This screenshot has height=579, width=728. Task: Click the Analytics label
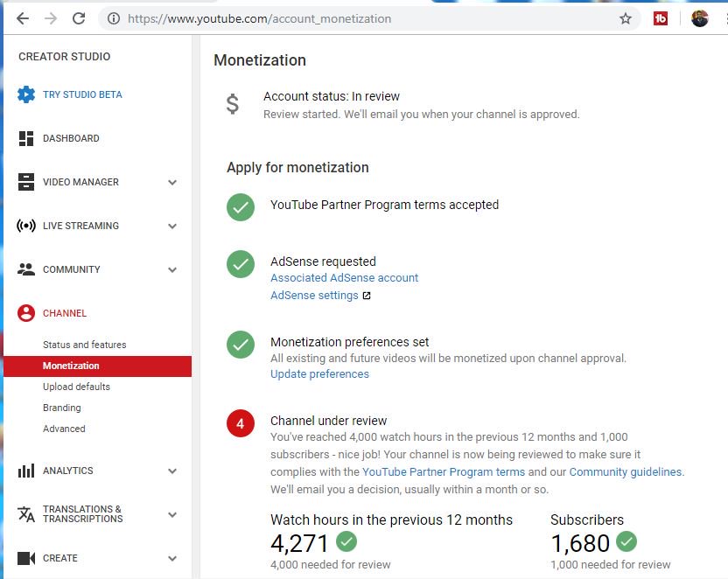(67, 471)
